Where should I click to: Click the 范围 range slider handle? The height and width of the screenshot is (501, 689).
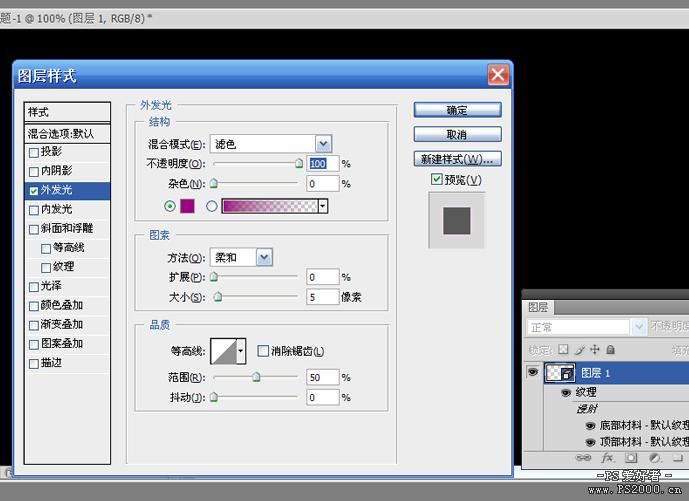click(x=256, y=377)
